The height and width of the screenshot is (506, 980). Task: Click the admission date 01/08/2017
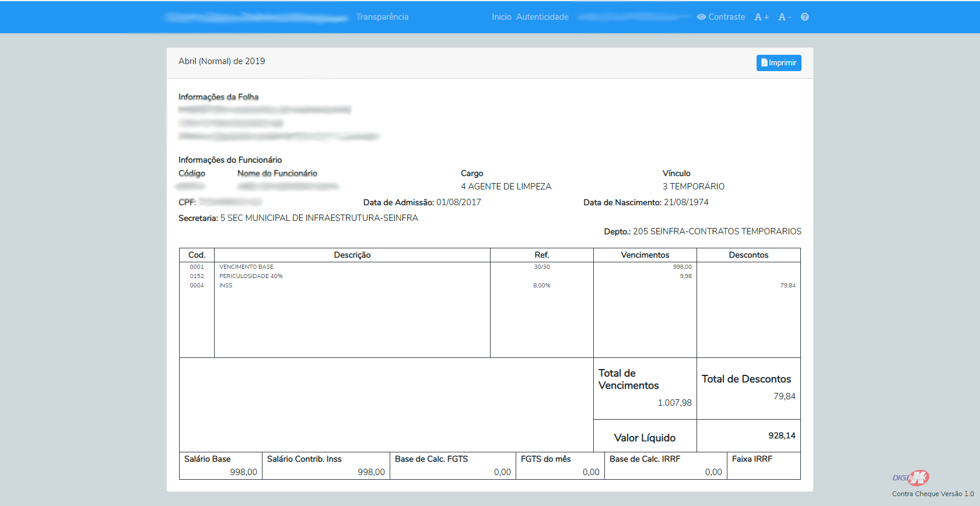tap(459, 202)
